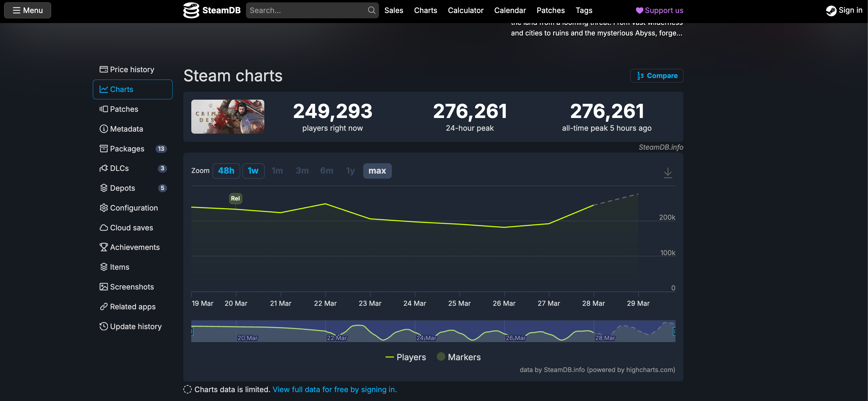This screenshot has height=401, width=868.
Task: Click the right handle of the chart navigator
Action: pos(674,331)
